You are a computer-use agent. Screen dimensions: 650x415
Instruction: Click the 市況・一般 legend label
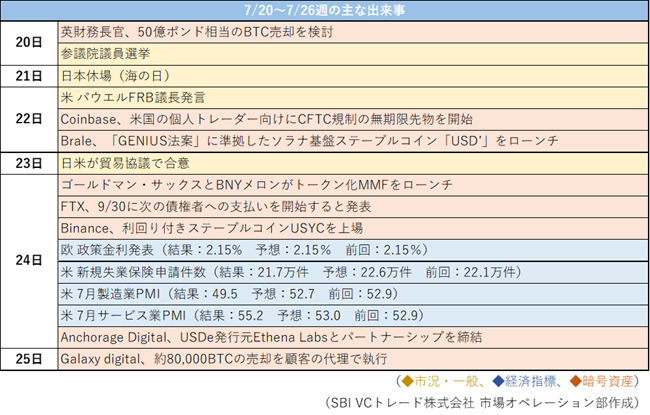coord(446,381)
